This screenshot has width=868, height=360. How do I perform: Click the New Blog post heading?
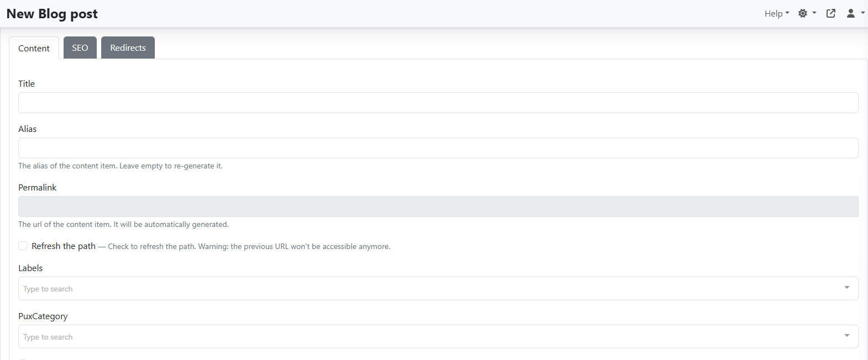pos(52,14)
